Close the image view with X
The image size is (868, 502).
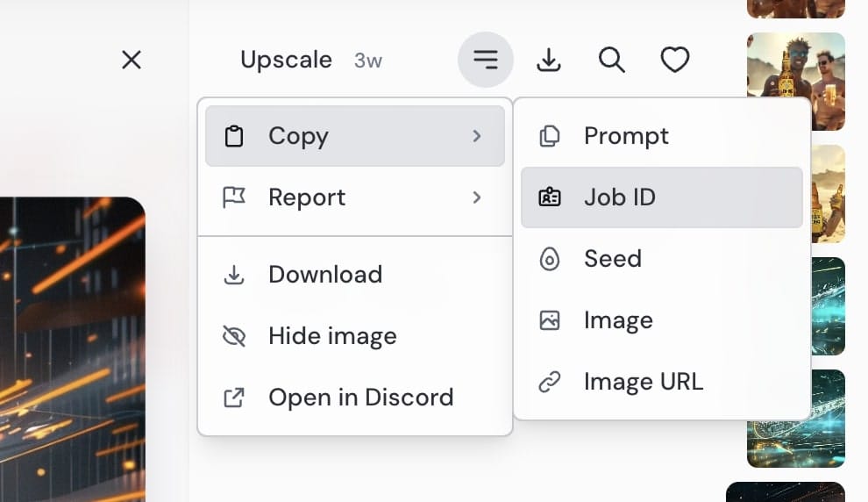132,60
